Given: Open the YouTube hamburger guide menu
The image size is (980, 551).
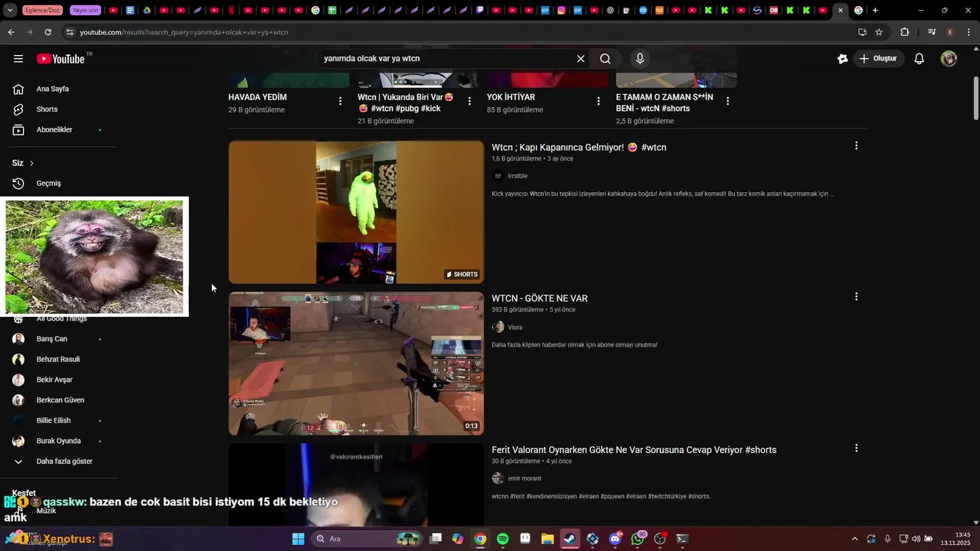Looking at the screenshot, I should [18, 59].
